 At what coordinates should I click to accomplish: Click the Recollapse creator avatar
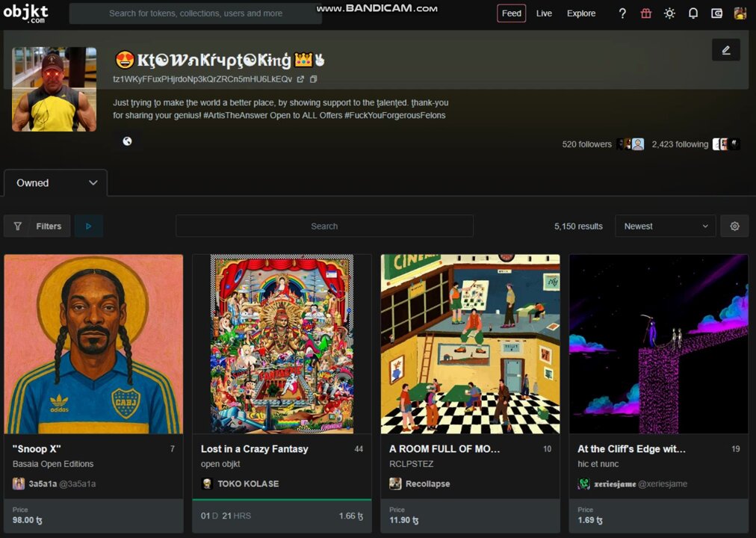point(395,483)
